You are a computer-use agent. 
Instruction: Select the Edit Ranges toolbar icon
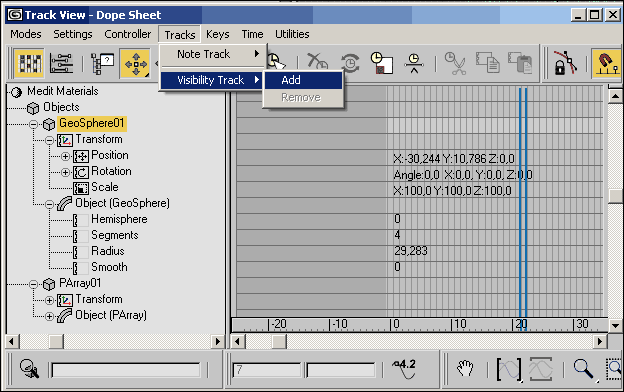point(61,63)
